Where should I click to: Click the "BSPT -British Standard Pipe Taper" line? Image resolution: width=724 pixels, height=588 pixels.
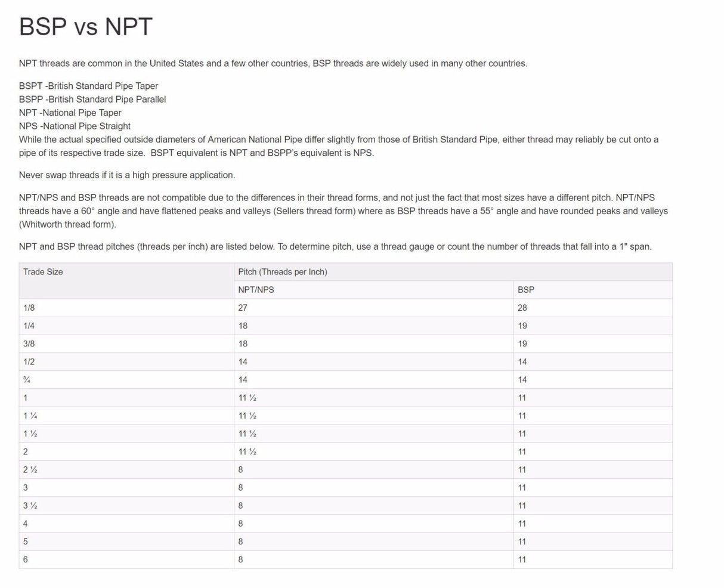pyautogui.click(x=88, y=86)
